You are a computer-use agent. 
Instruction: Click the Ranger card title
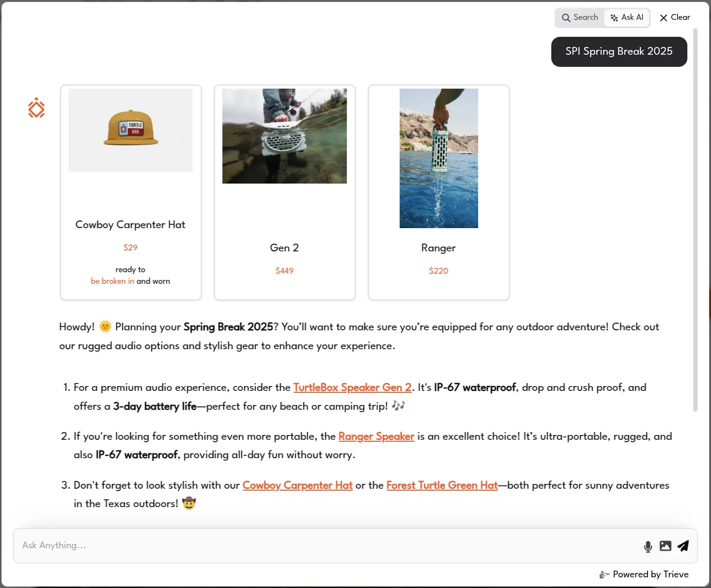coord(438,248)
